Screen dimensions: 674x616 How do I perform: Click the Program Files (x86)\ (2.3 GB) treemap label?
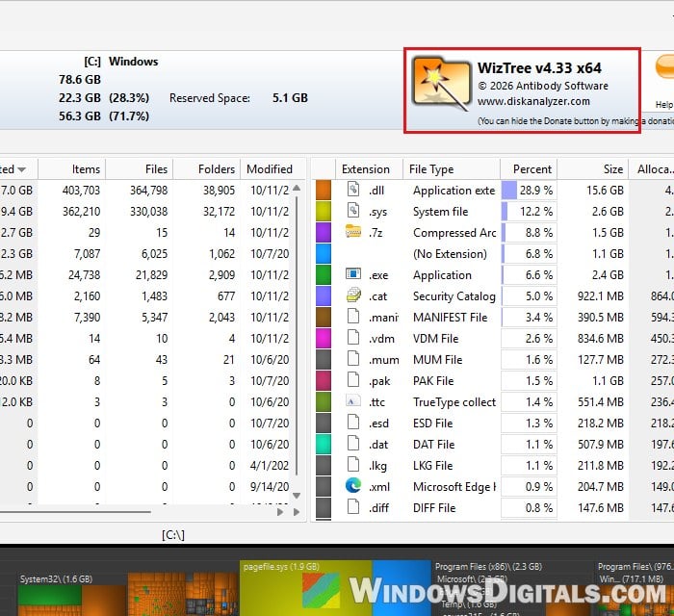tap(488, 566)
